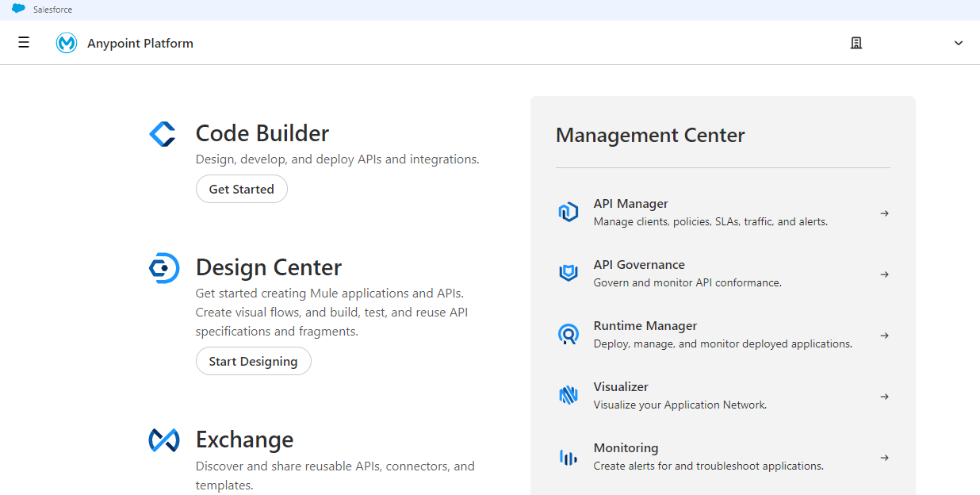Click the arrow next to Visualizer
Image resolution: width=980 pixels, height=495 pixels.
884,397
